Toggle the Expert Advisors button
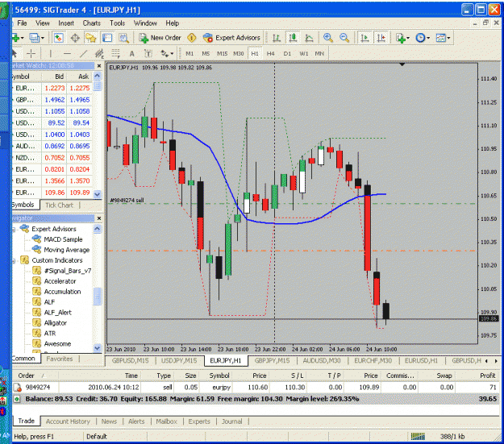 click(231, 38)
